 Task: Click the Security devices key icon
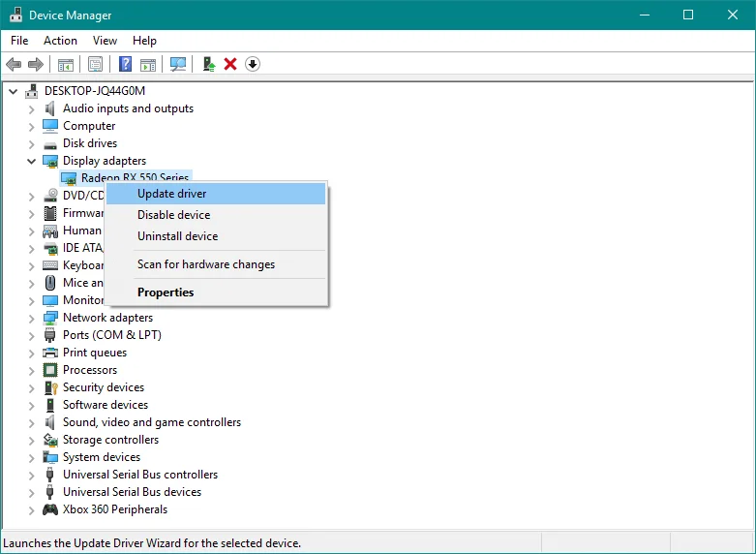click(50, 387)
